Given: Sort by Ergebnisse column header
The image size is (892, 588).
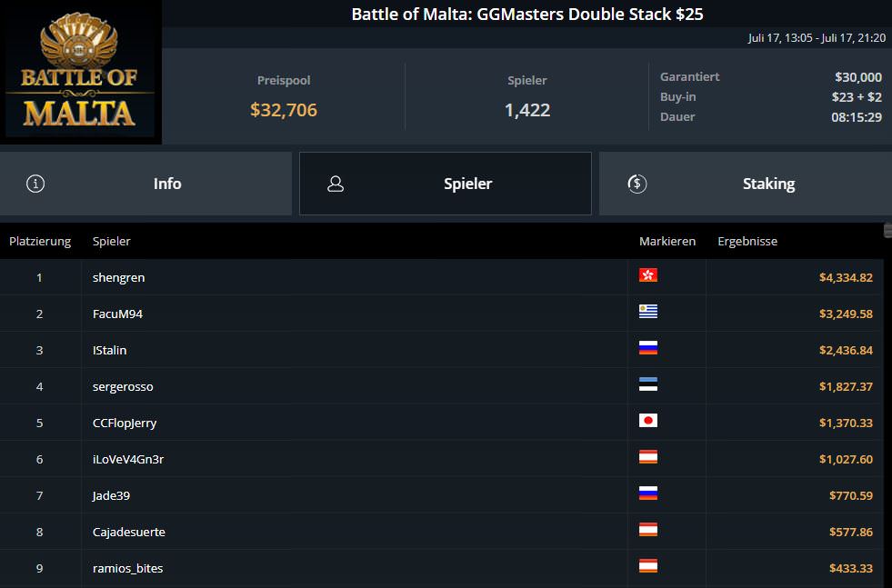Looking at the screenshot, I should pyautogui.click(x=747, y=242).
